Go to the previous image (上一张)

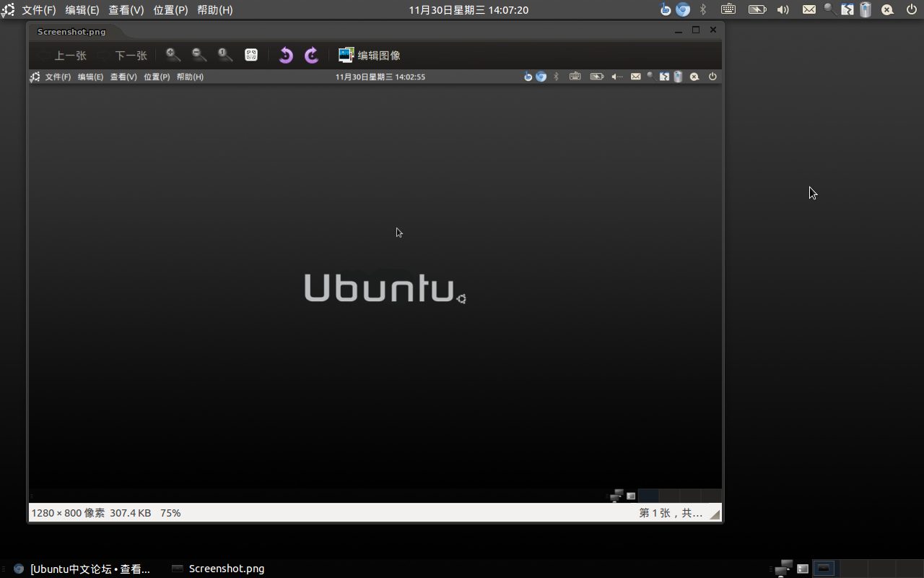click(62, 56)
